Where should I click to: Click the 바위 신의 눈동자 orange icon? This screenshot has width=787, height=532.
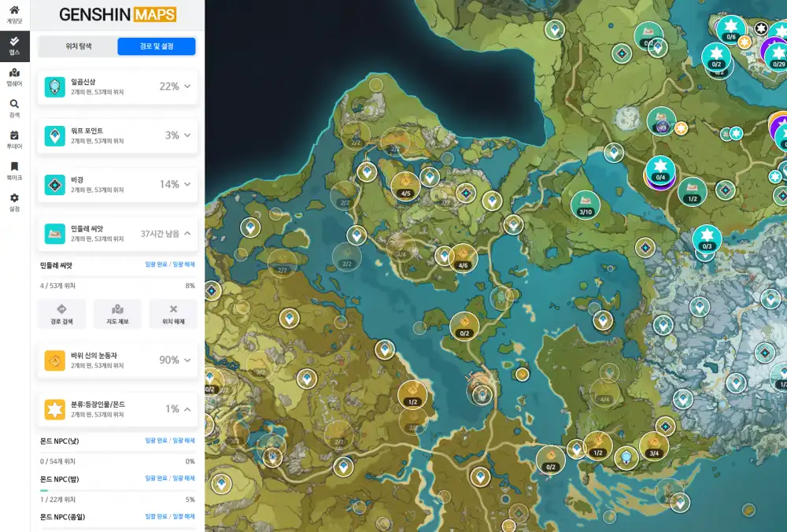(54, 360)
